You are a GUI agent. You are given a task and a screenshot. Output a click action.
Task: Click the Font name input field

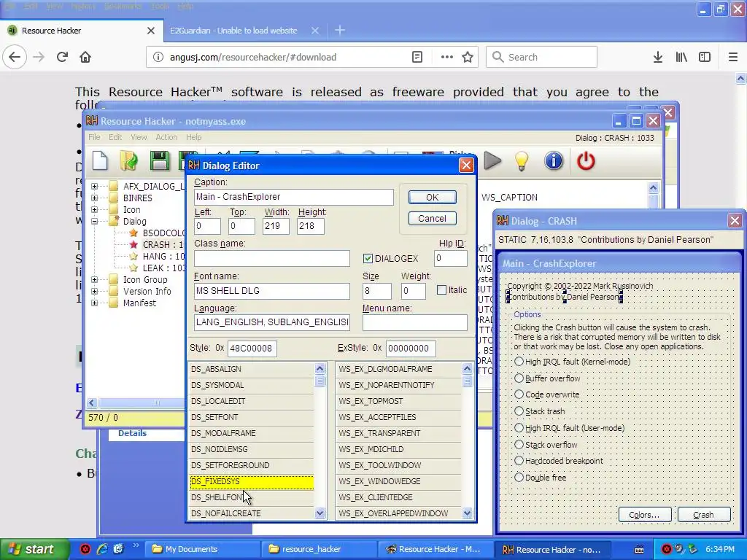[272, 291]
